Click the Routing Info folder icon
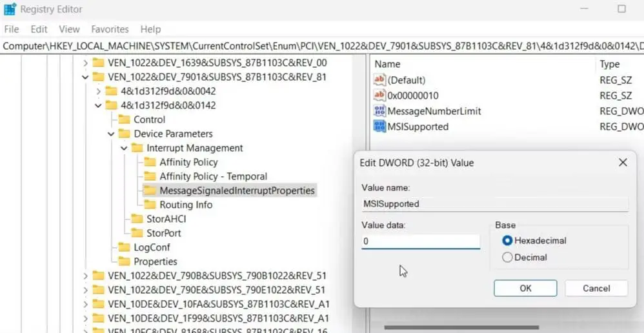Image resolution: width=644 pixels, height=333 pixels. (150, 205)
